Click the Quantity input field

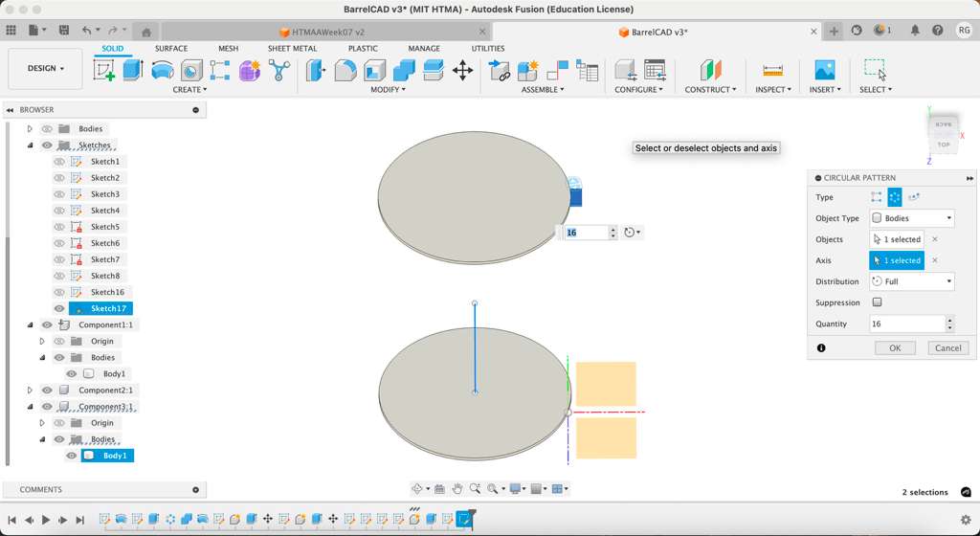[x=906, y=324]
